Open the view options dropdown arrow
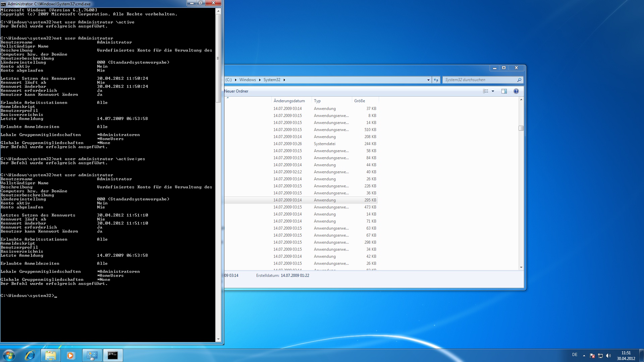 [x=493, y=91]
